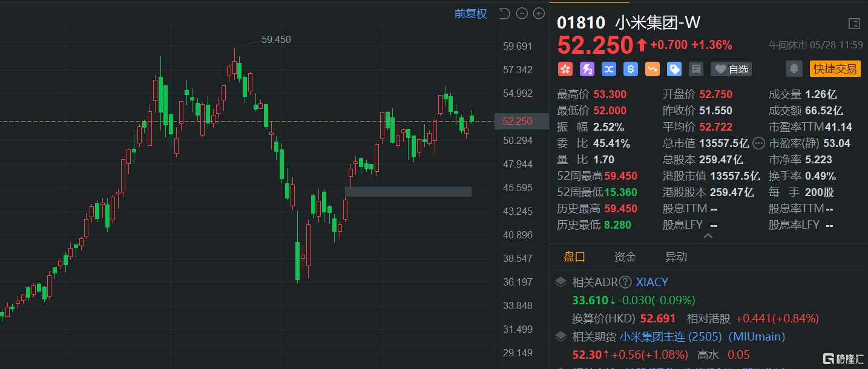Click the 成交额 value 66.52亿
Image resolution: width=868 pixels, height=369 pixels.
(x=824, y=111)
